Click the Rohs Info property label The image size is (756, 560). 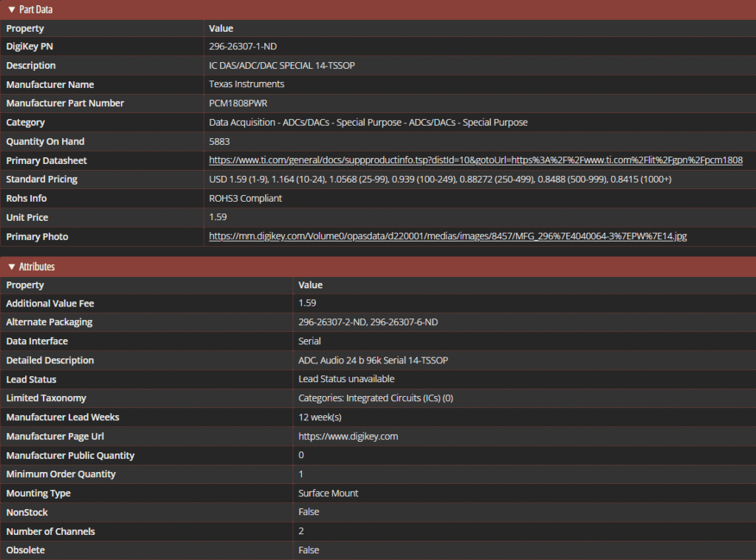(x=26, y=198)
